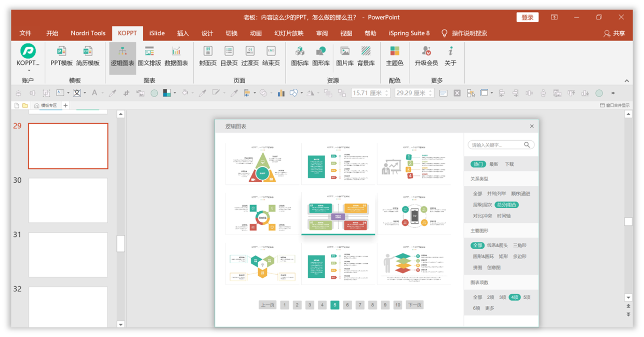
Task: Open the 文件 menu
Action: tap(25, 33)
